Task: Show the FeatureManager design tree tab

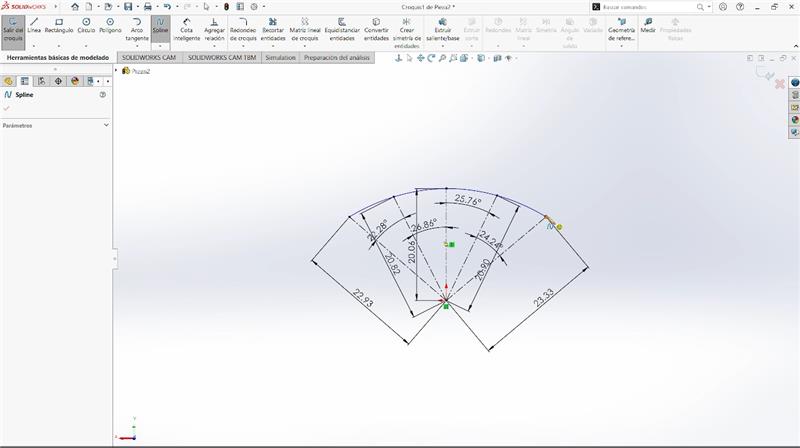Action: point(8,81)
